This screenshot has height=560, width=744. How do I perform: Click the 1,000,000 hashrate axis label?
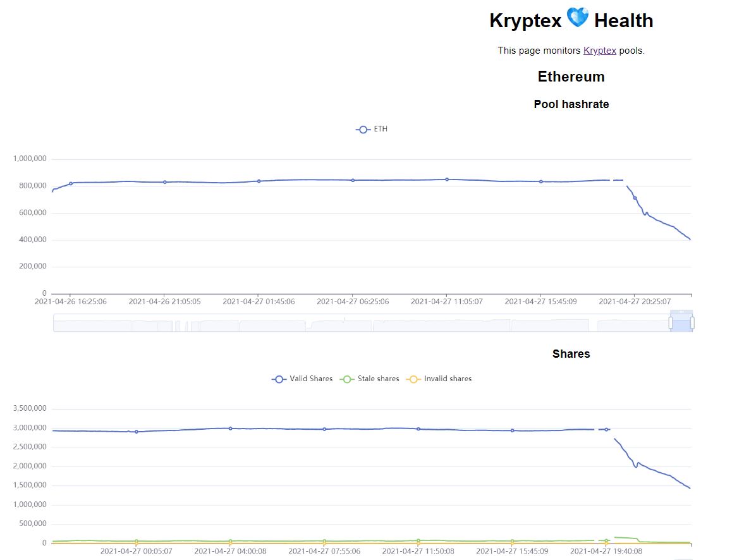[x=30, y=159]
